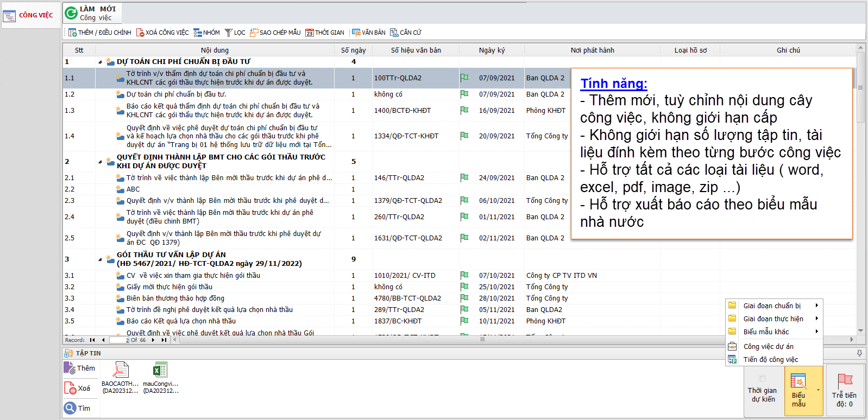The width and height of the screenshot is (868, 420).
Task: Open the mauCongvi Excel attachment
Action: pyautogui.click(x=160, y=370)
